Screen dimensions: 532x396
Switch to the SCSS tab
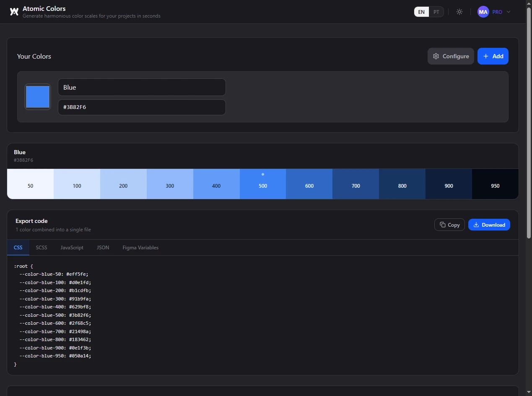click(x=42, y=247)
